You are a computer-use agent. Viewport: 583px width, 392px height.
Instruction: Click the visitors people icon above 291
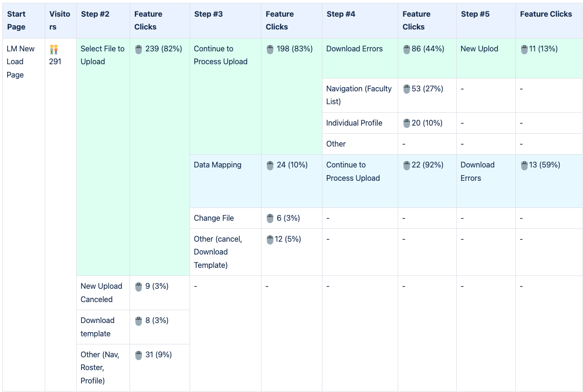[54, 49]
